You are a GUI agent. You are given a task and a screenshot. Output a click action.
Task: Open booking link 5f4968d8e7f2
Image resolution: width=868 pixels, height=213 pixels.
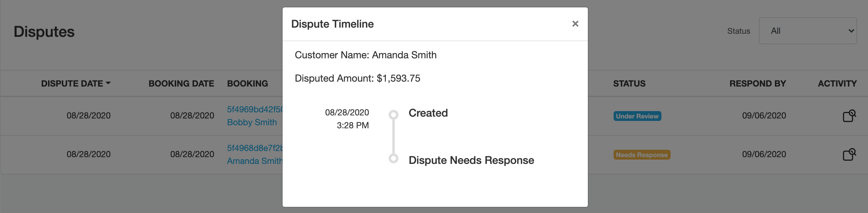tap(255, 148)
